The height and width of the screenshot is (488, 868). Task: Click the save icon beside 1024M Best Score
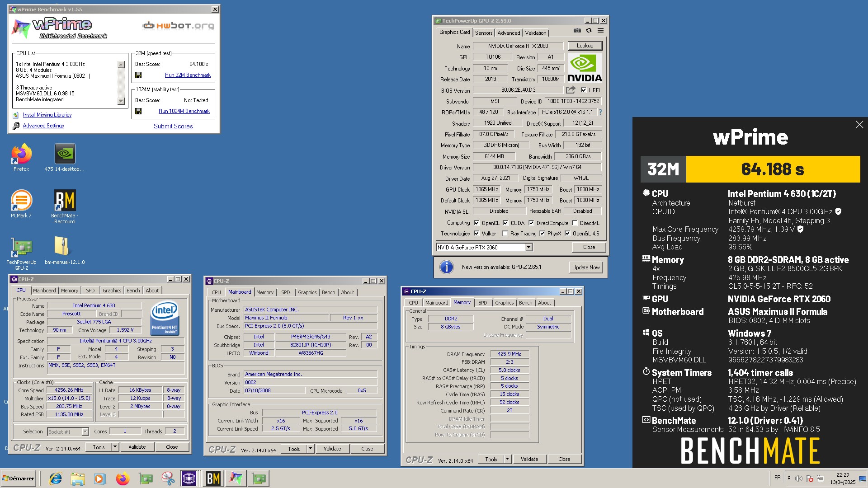(138, 111)
